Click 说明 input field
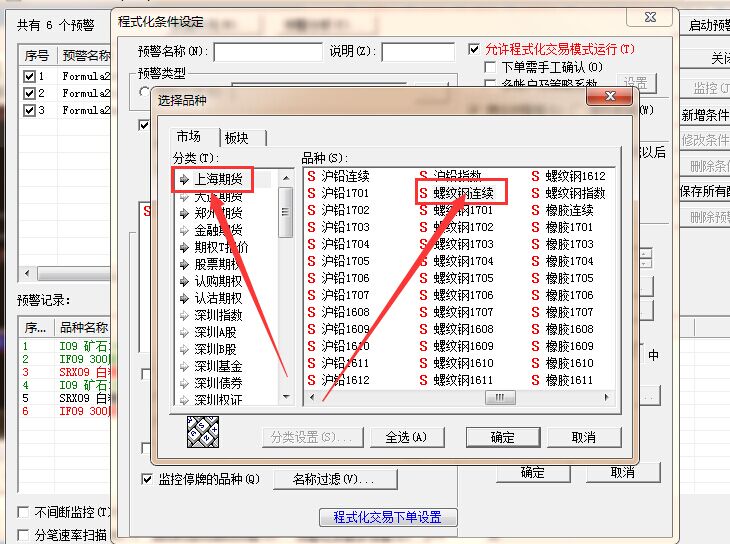730x544 pixels. tap(418, 52)
